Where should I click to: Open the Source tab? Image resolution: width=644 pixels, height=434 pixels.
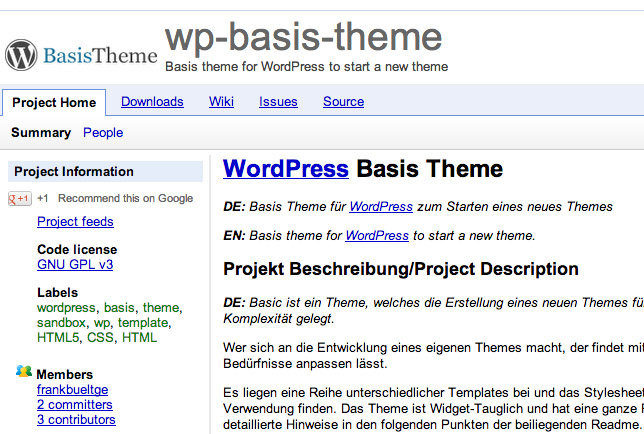(343, 101)
